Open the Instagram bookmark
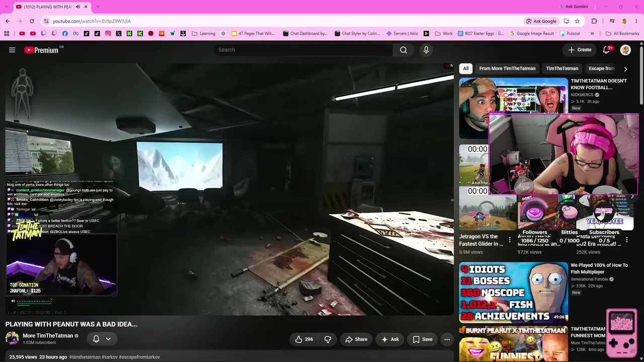The image size is (644, 362). pyautogui.click(x=108, y=34)
